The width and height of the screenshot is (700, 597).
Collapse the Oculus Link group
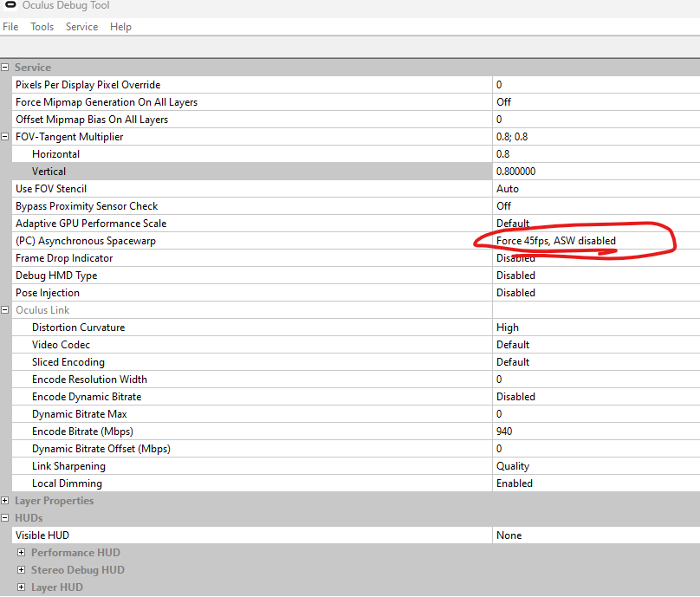coord(5,310)
